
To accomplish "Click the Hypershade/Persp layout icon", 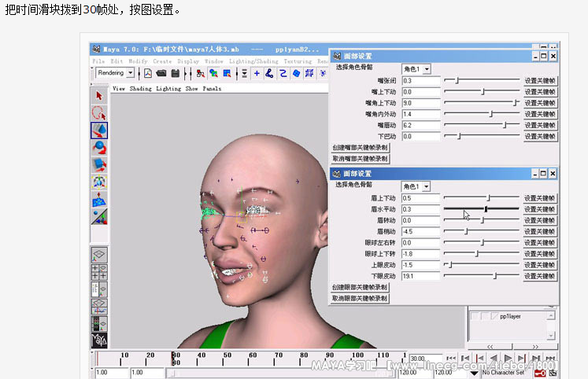I will pyautogui.click(x=99, y=324).
